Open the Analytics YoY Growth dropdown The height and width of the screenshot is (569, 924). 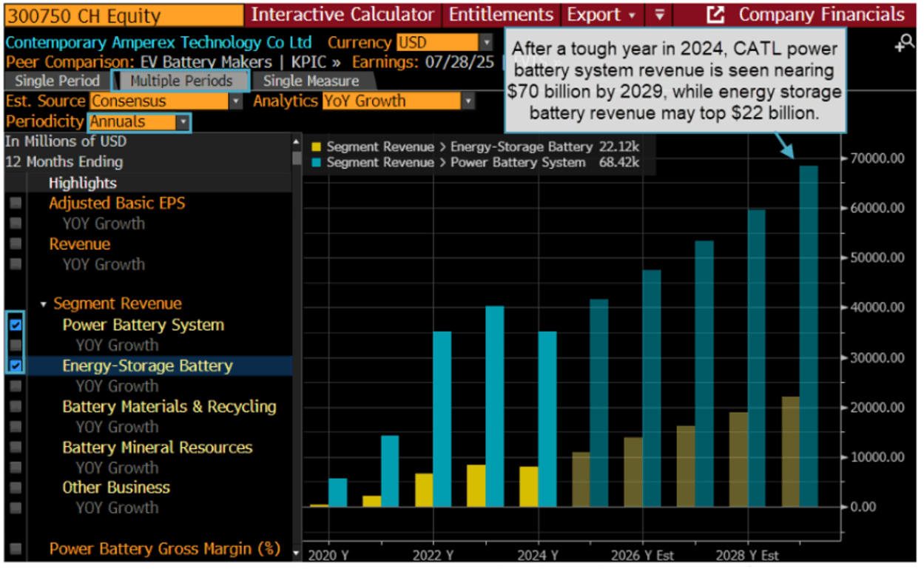469,101
